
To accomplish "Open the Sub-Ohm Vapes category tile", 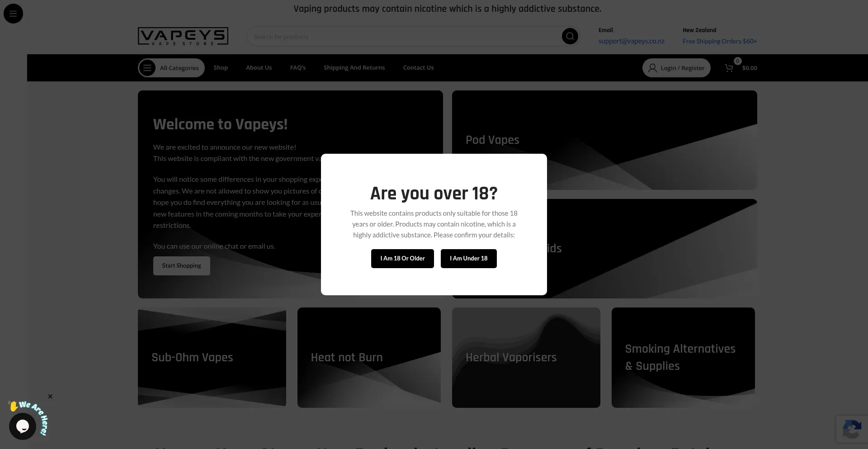I will 212,358.
